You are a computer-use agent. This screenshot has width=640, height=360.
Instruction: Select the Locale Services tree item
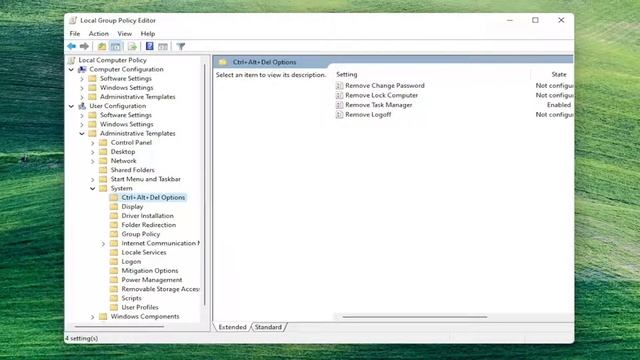click(144, 252)
